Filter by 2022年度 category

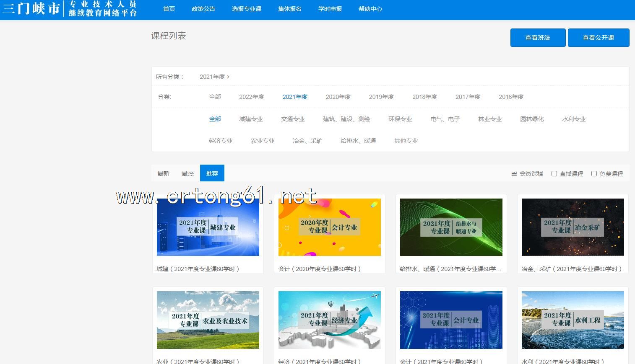click(x=251, y=97)
